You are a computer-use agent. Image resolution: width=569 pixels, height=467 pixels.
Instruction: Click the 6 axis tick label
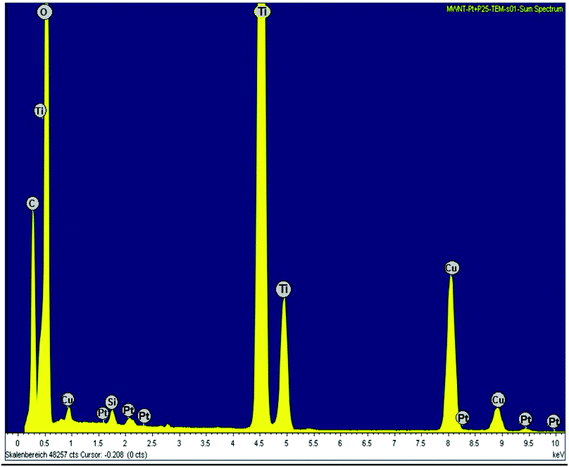tap(340, 443)
